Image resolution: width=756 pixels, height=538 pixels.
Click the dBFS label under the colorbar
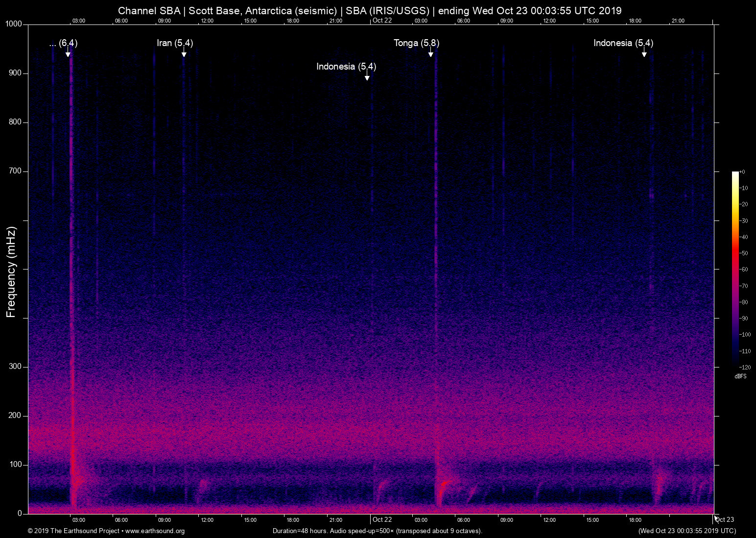coord(741,376)
